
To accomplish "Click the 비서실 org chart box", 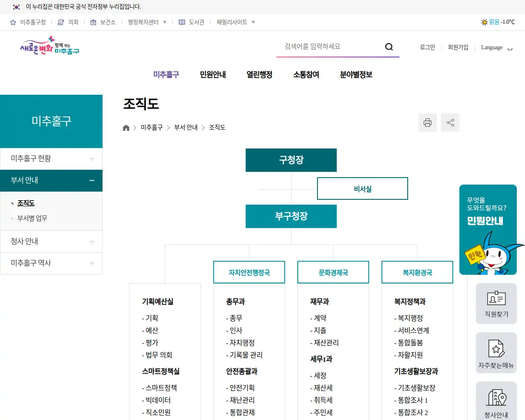I will tap(363, 189).
